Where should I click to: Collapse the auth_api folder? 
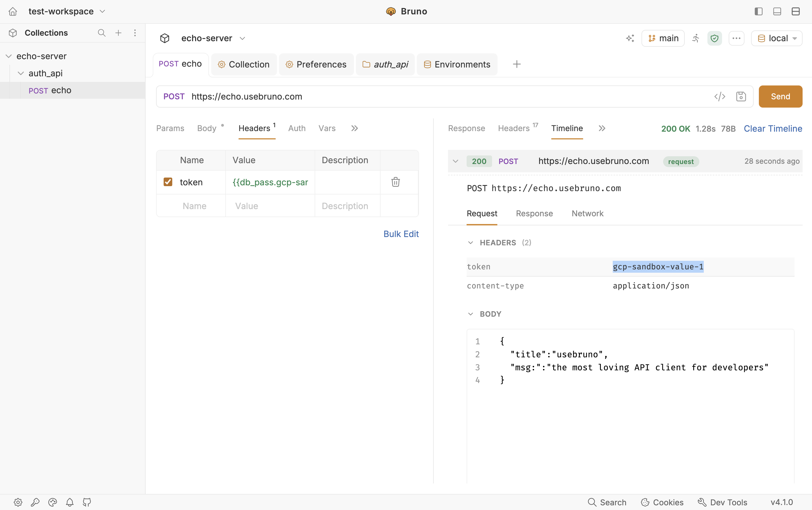[x=21, y=73]
